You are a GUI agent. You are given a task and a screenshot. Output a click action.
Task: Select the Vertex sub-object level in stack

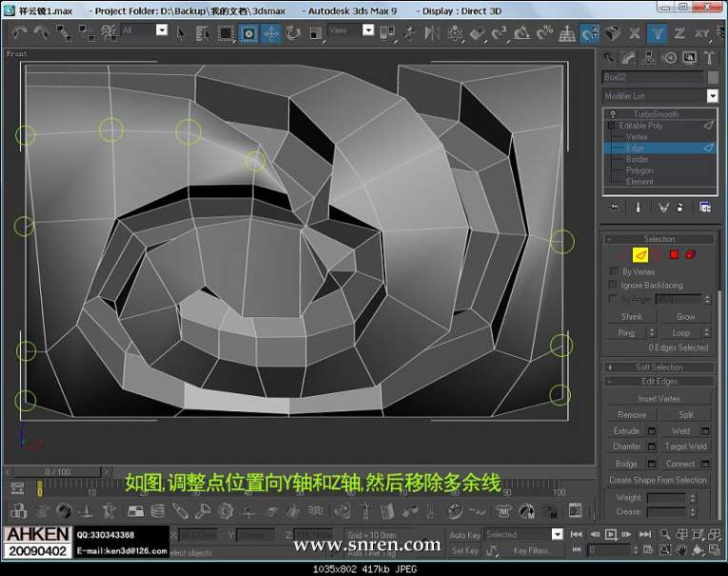(x=636, y=136)
